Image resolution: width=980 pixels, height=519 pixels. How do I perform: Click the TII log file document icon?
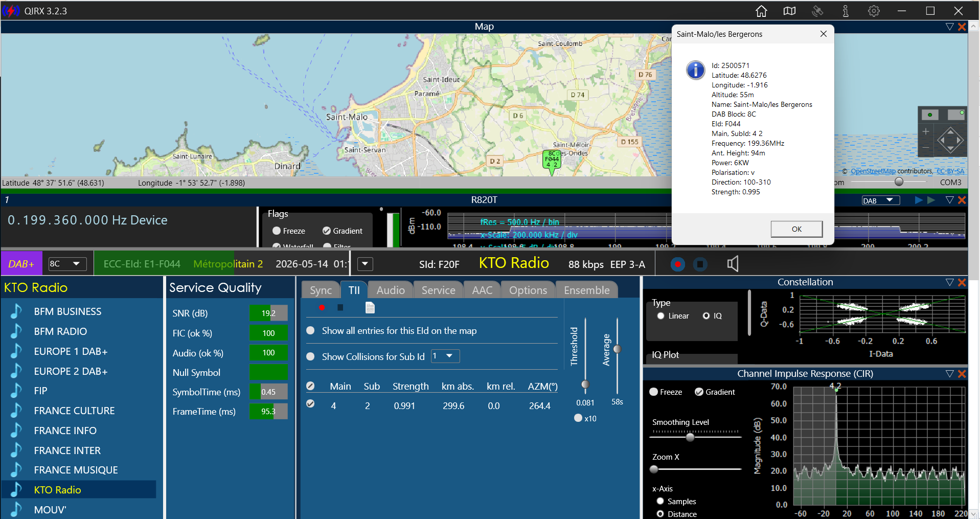coord(370,307)
